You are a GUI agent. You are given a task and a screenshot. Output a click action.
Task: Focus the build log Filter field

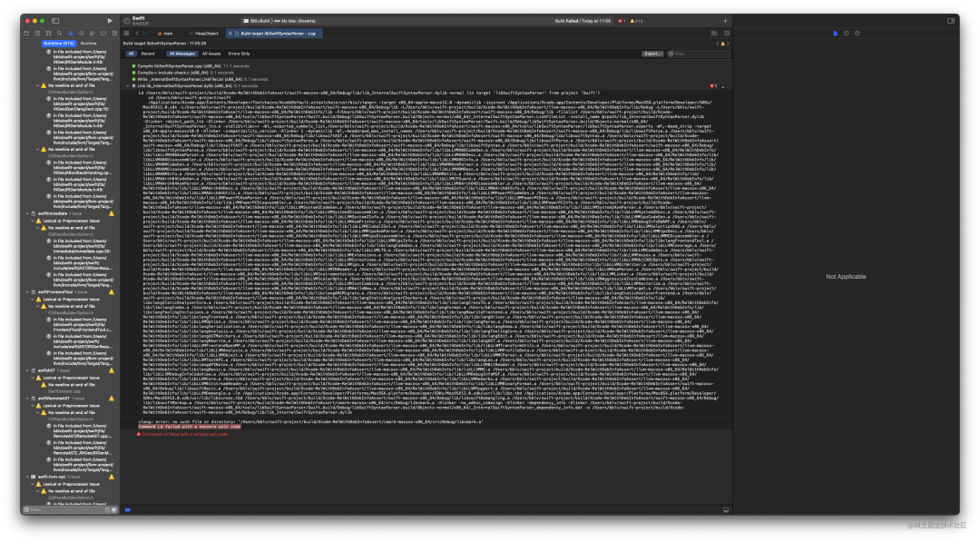pos(698,54)
